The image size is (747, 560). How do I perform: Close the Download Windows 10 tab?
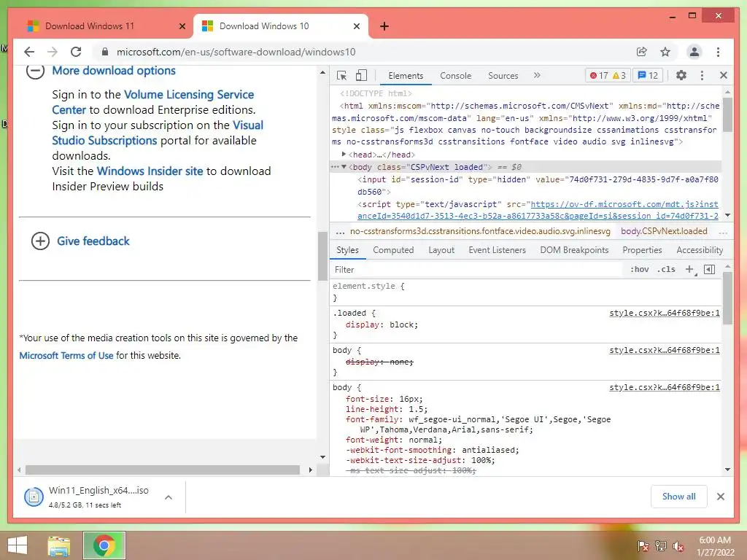(x=356, y=26)
